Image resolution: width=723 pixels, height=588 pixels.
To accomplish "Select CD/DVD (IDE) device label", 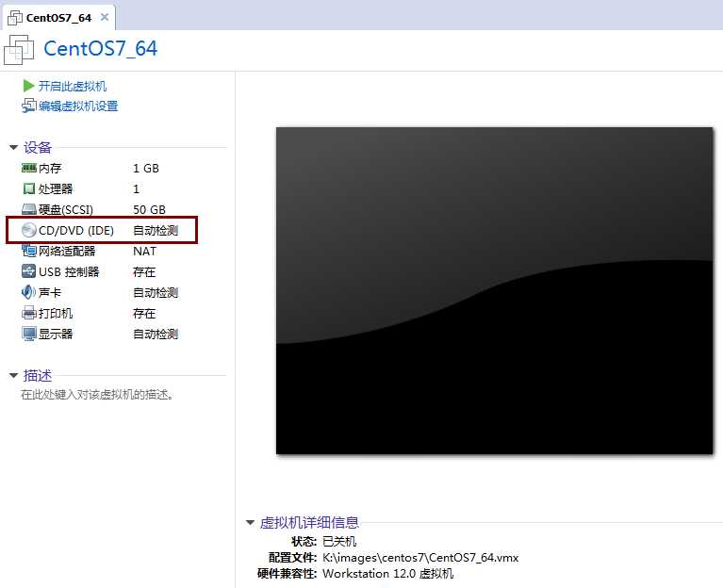I will (x=76, y=231).
